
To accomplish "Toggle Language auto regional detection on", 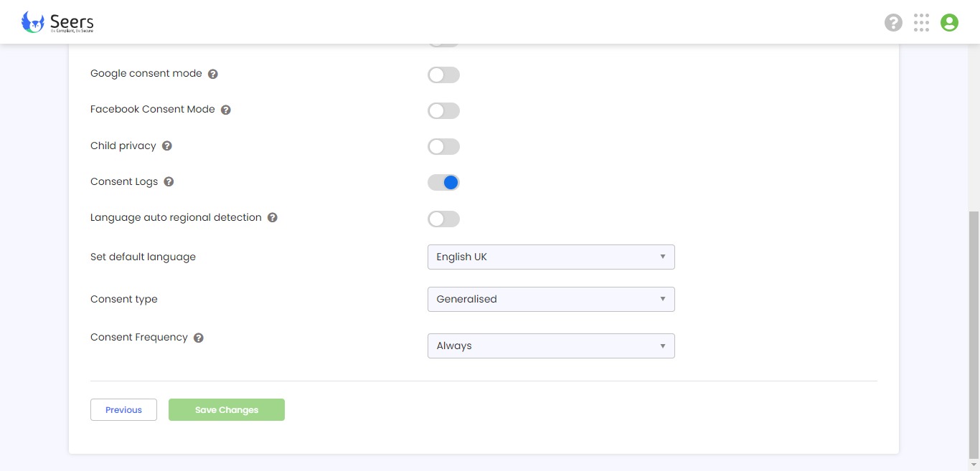I will [443, 219].
